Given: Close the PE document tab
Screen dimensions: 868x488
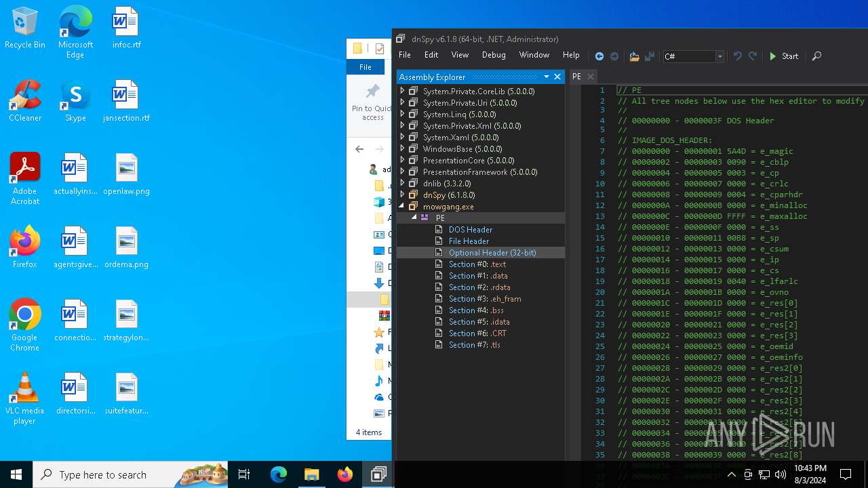Looking at the screenshot, I should click(590, 77).
